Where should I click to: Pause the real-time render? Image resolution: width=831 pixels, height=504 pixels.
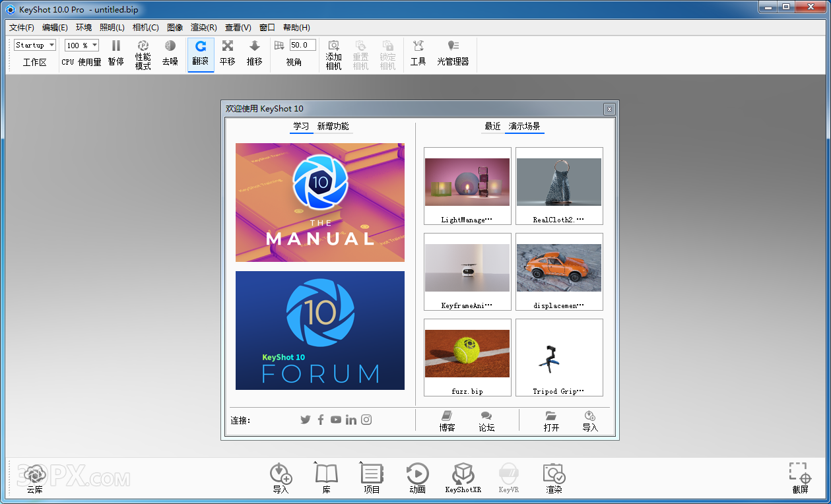[x=116, y=53]
